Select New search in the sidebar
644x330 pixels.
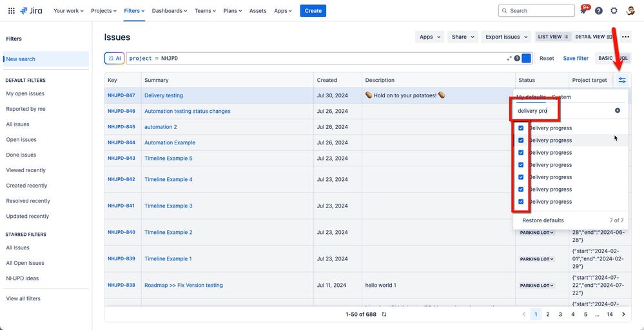click(x=46, y=59)
